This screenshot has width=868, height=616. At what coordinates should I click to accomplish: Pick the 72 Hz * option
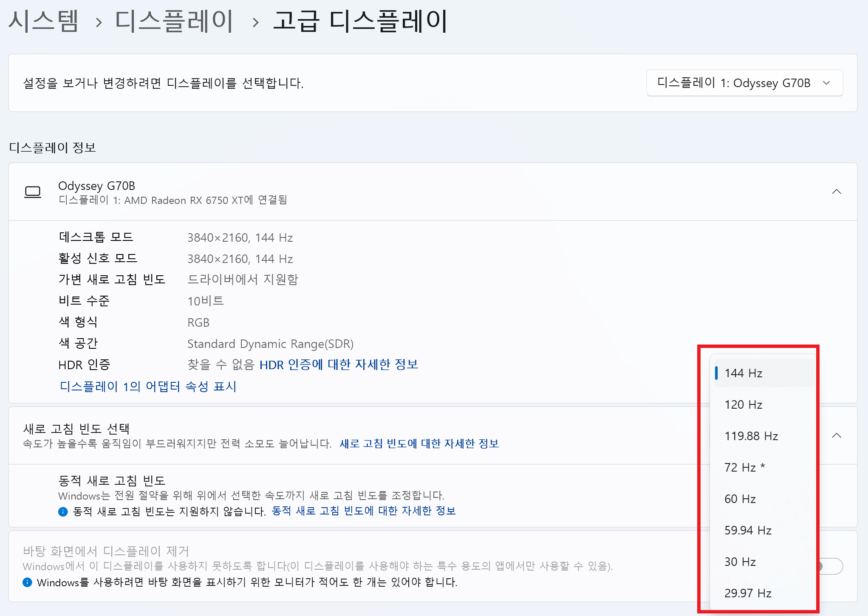point(764,467)
